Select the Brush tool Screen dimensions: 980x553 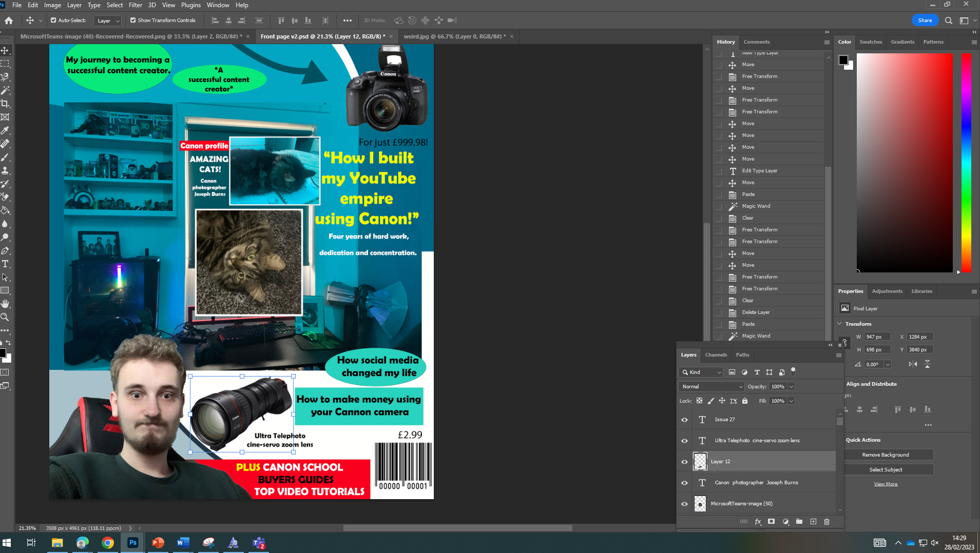tap(5, 157)
